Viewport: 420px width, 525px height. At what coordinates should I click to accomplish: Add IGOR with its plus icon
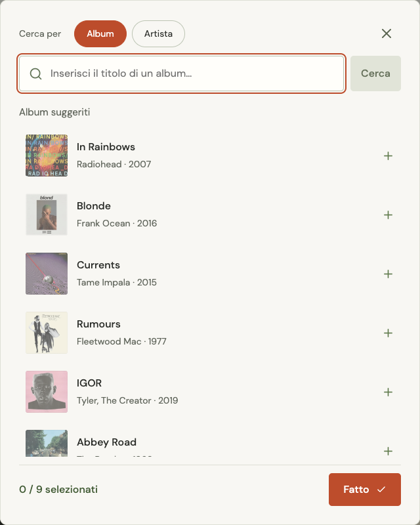(388, 392)
